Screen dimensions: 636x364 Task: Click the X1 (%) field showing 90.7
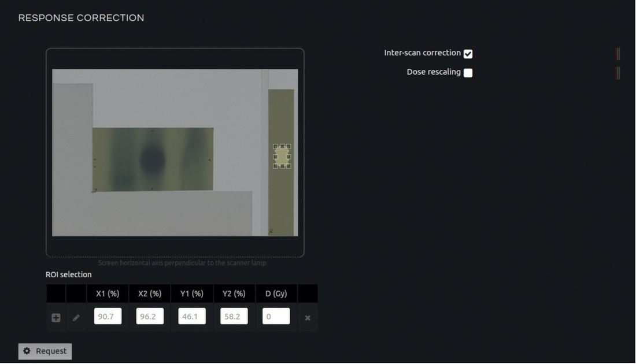(108, 317)
